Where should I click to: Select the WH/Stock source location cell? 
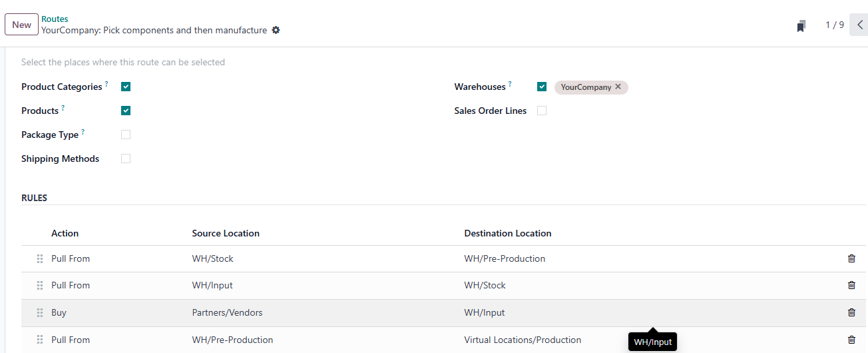[212, 258]
